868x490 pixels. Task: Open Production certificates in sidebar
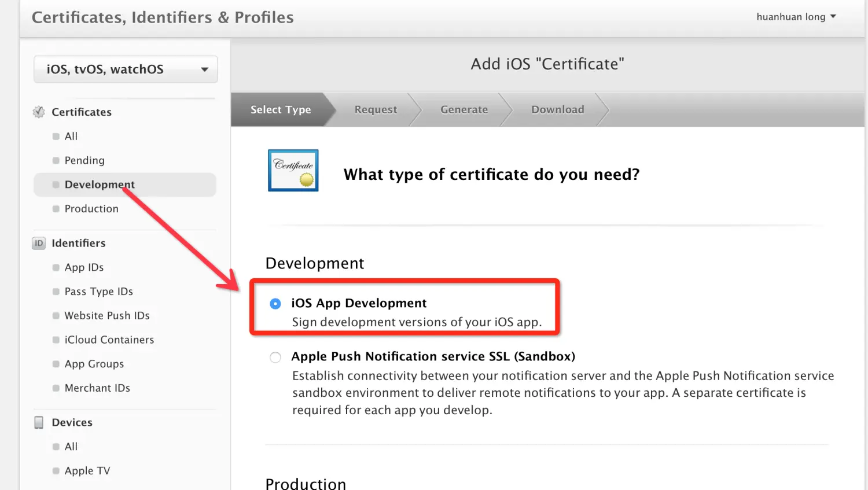[91, 209]
